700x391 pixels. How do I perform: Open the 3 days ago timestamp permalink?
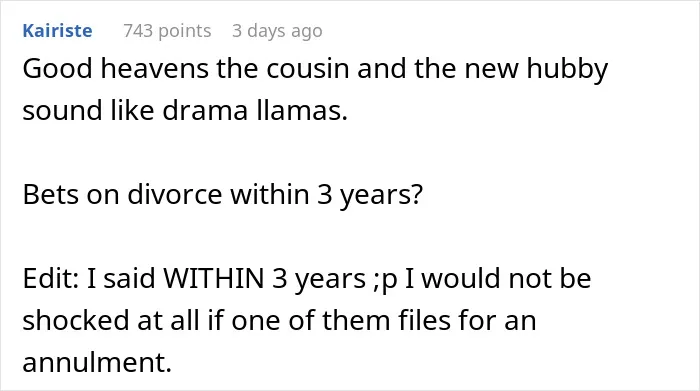click(277, 31)
